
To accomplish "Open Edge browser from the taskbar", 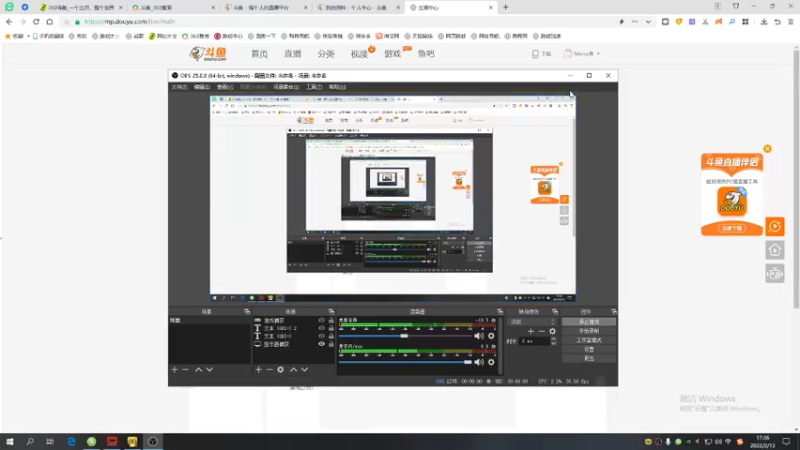I will coord(71,441).
